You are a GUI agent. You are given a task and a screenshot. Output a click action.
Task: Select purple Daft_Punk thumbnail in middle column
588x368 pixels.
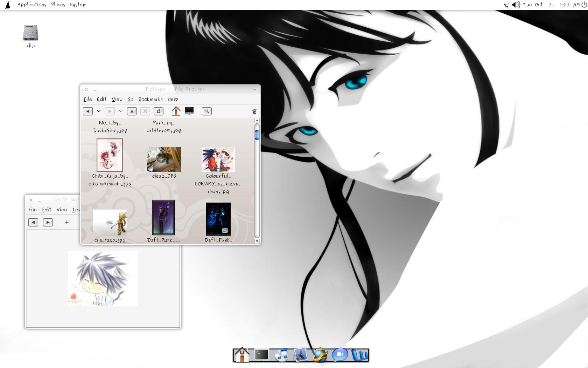(x=163, y=217)
